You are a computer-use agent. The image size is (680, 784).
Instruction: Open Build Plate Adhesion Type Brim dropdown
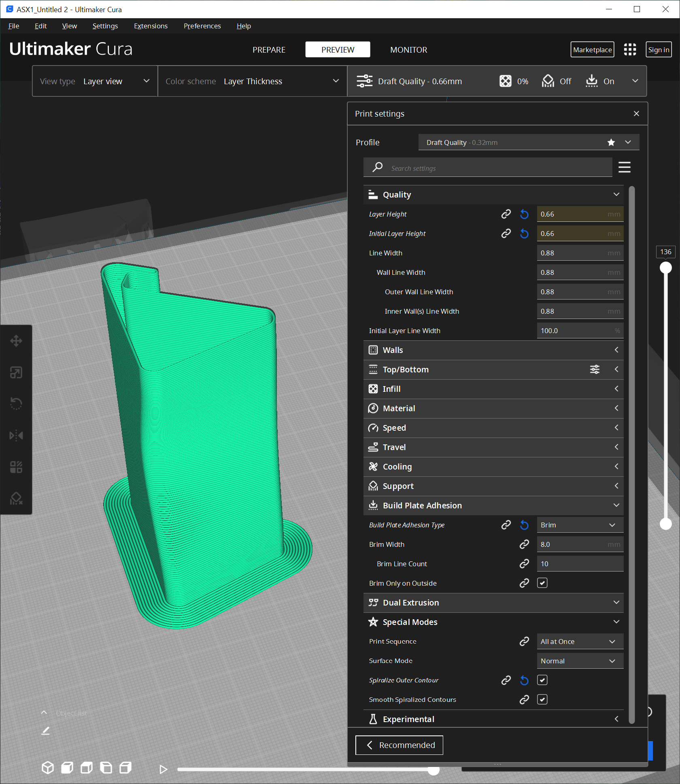pyautogui.click(x=580, y=525)
